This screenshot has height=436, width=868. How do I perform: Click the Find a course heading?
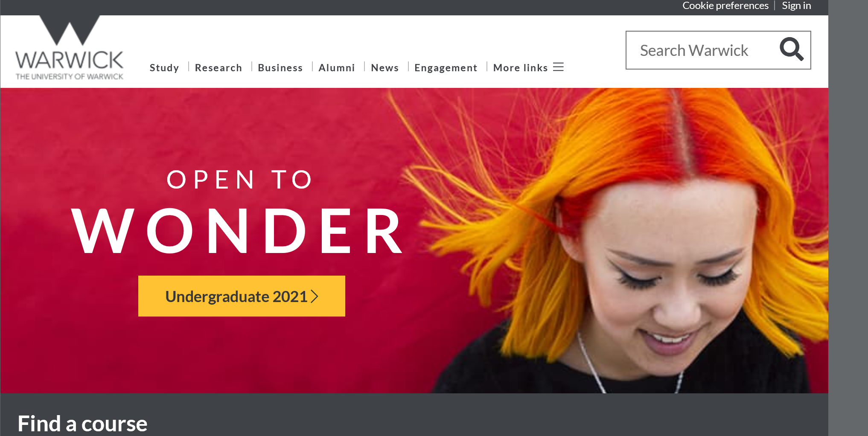click(x=82, y=424)
